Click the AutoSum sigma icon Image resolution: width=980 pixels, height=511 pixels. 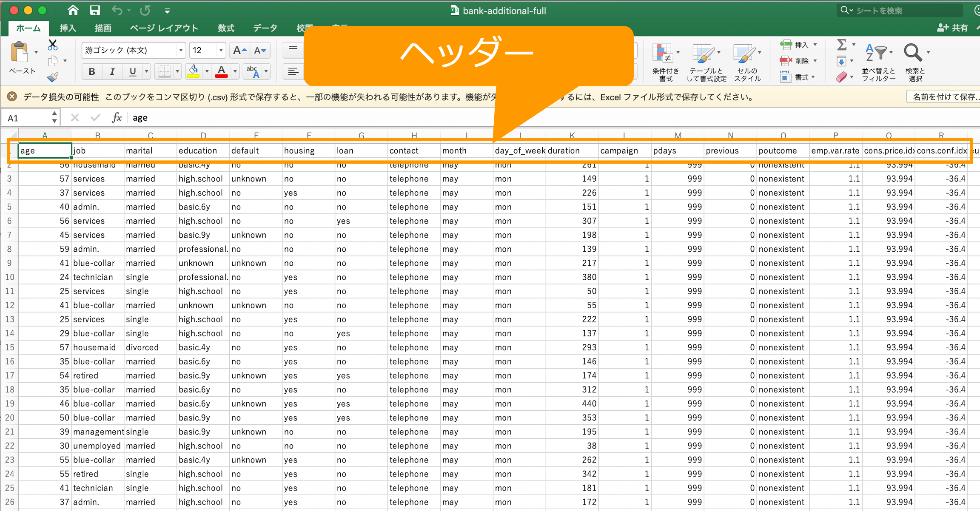coord(841,45)
